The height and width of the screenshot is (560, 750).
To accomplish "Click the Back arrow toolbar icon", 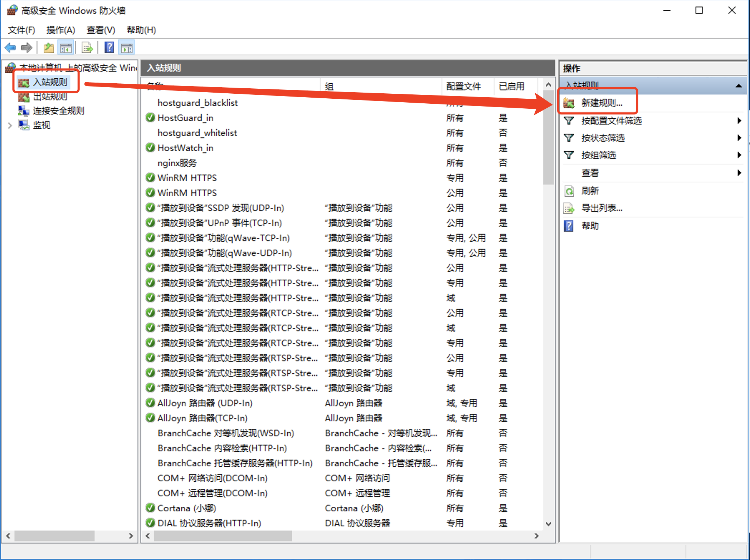I will (x=10, y=48).
